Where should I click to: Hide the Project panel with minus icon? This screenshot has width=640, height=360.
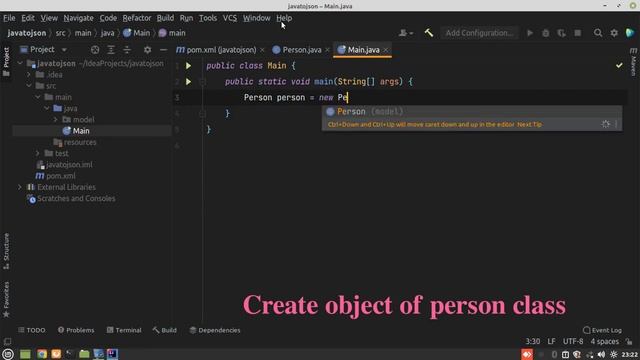tap(163, 50)
